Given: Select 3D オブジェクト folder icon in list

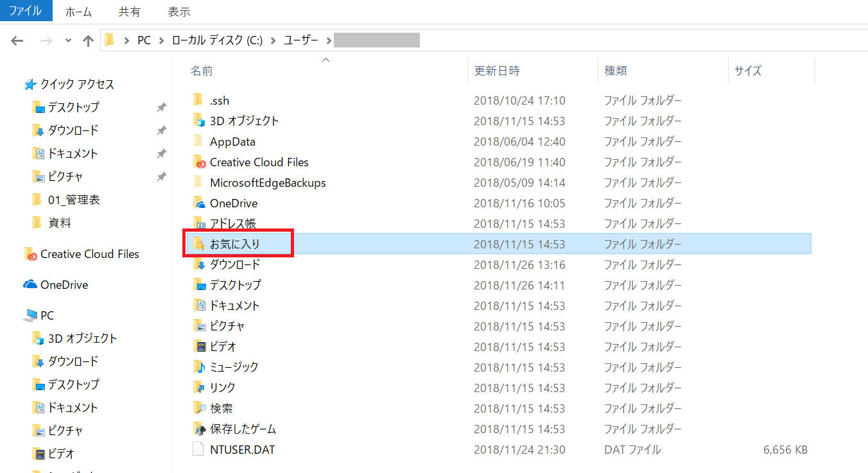Looking at the screenshot, I should click(x=198, y=121).
